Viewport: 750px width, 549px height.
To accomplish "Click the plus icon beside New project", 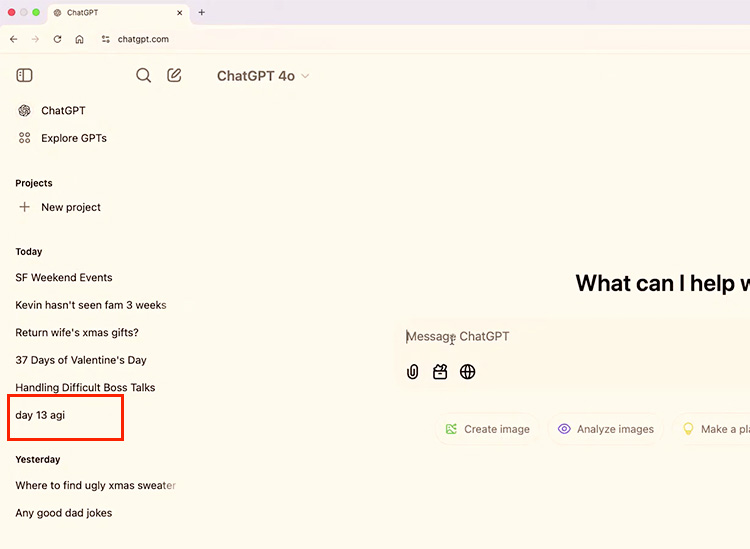I will click(24, 207).
